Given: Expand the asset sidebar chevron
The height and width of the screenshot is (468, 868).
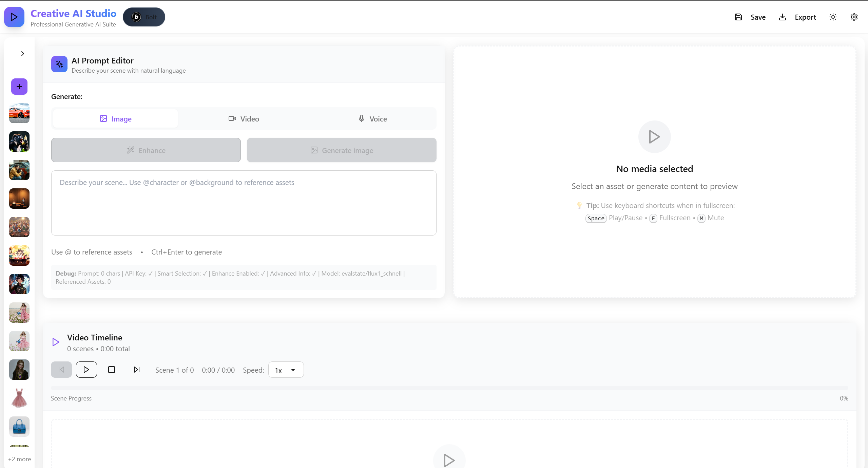Looking at the screenshot, I should (22, 54).
